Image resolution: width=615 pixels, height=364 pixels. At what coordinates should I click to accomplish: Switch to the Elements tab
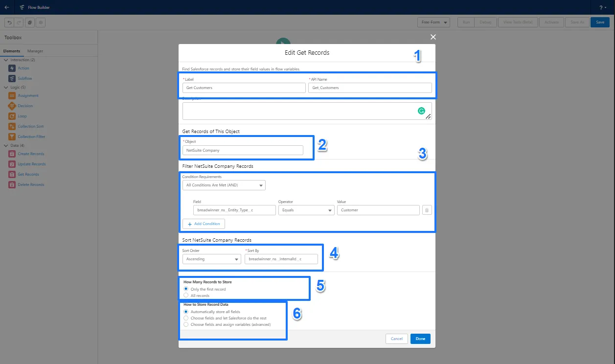[12, 51]
